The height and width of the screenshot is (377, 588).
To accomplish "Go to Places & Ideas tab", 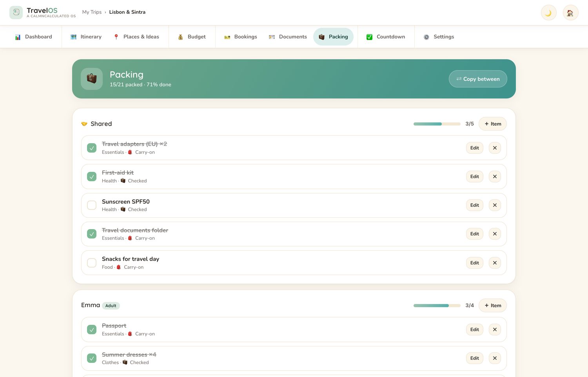I will 136,37.
